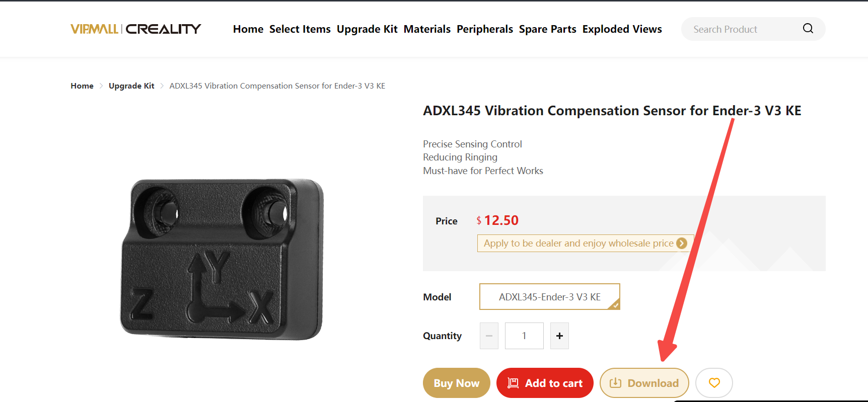The height and width of the screenshot is (402, 868).
Task: Increase quantity with the plus stepper
Action: [559, 336]
